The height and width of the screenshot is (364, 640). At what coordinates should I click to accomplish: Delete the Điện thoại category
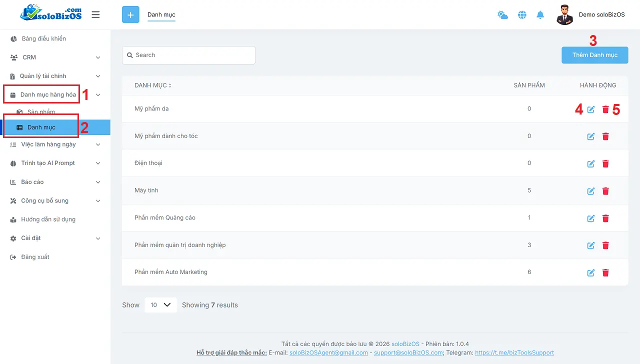click(x=605, y=163)
